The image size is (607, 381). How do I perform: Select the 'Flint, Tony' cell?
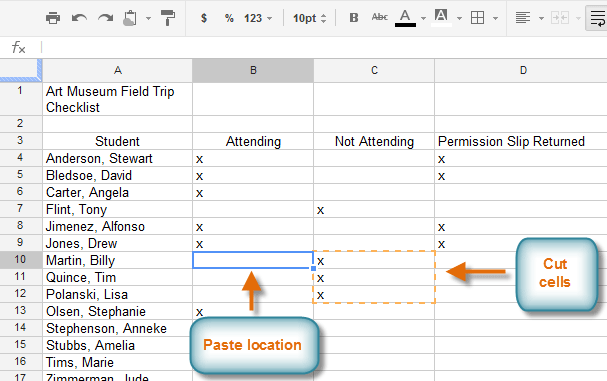[x=117, y=209]
